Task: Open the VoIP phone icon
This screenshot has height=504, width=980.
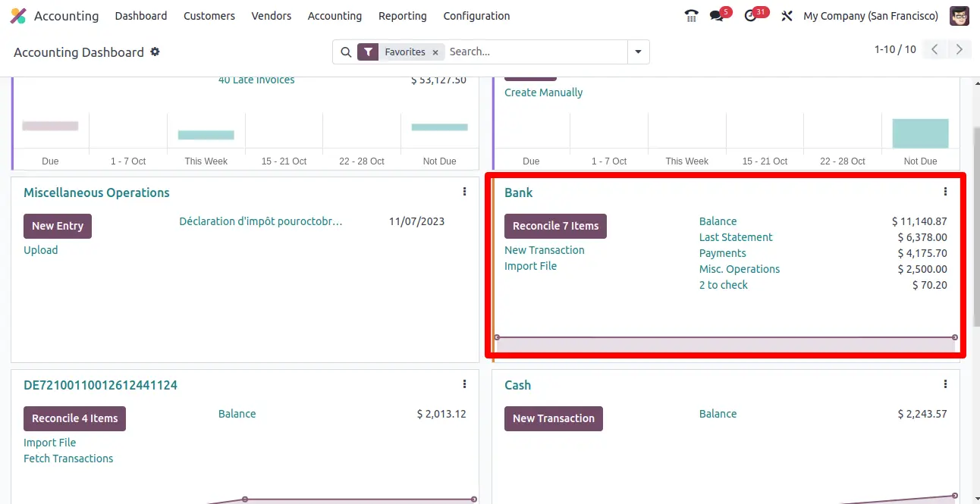Action: (x=691, y=16)
